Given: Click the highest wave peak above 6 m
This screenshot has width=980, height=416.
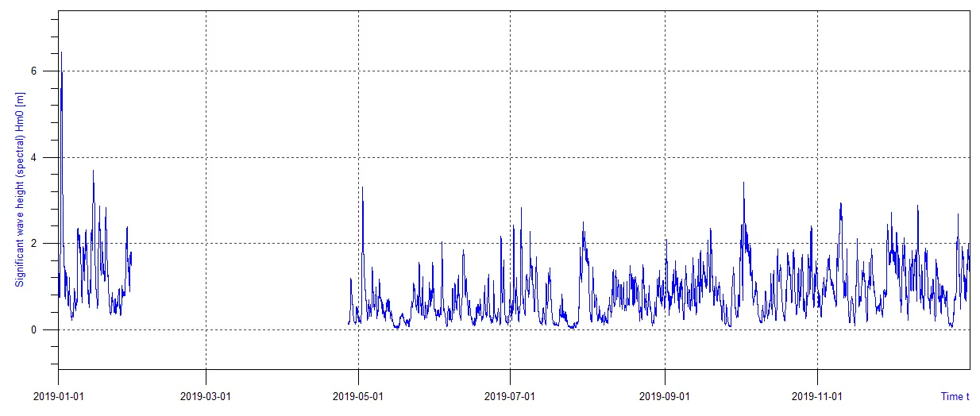Looking at the screenshot, I should (x=61, y=54).
